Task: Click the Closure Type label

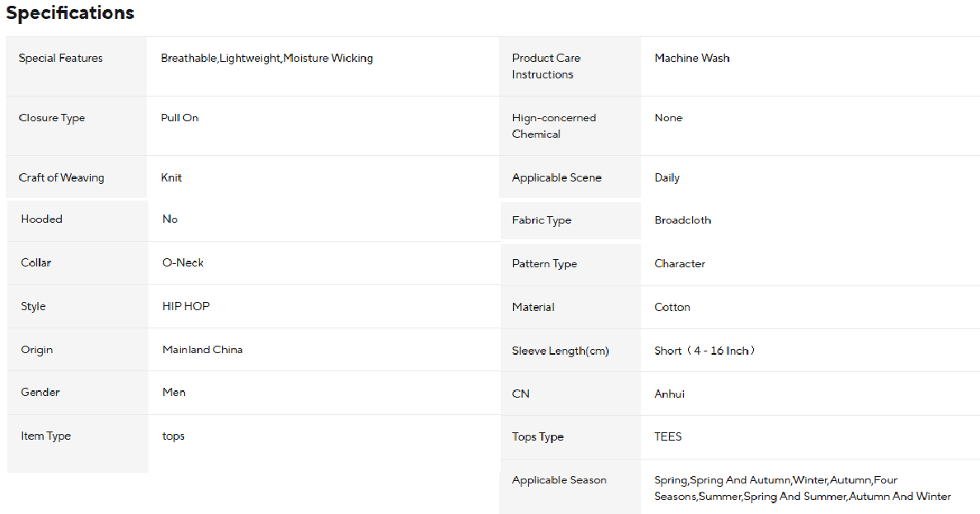Action: tap(52, 118)
